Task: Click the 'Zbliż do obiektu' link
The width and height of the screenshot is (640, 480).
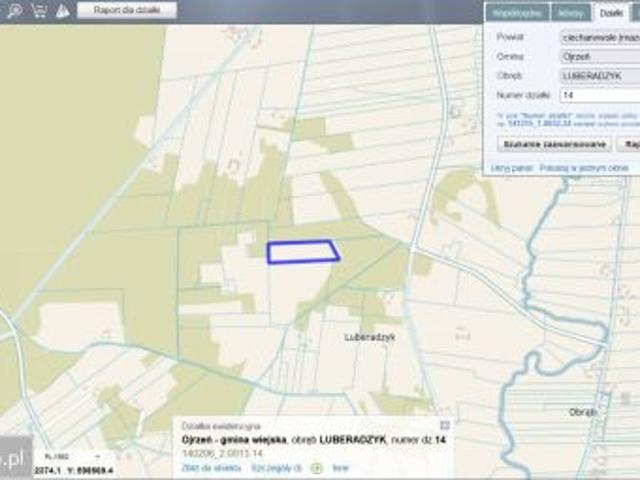Action: [x=211, y=468]
